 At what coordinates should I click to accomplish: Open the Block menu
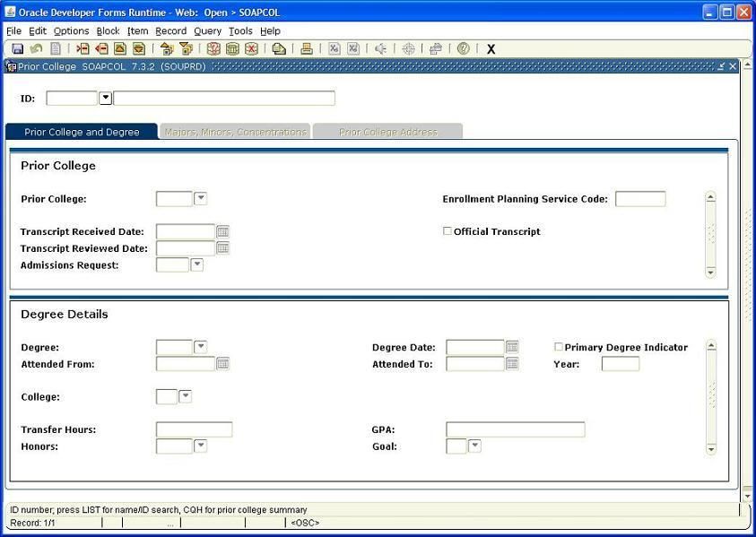point(108,30)
